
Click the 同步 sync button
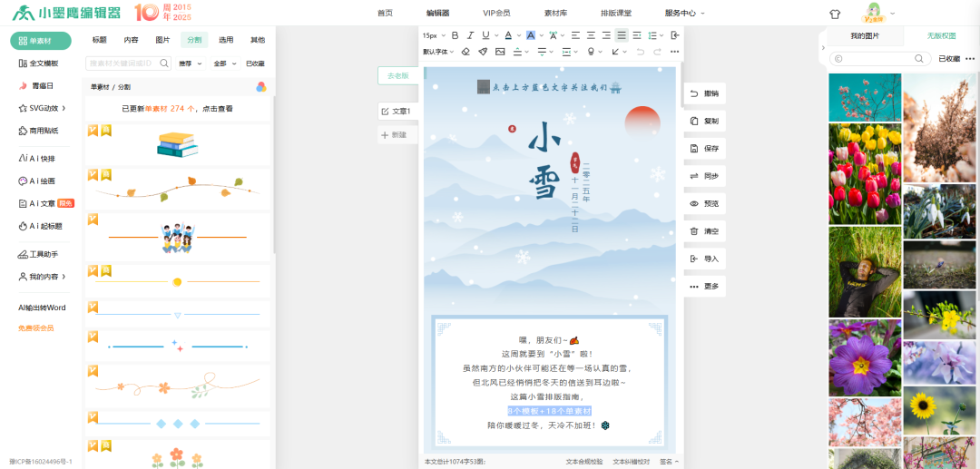pyautogui.click(x=705, y=176)
